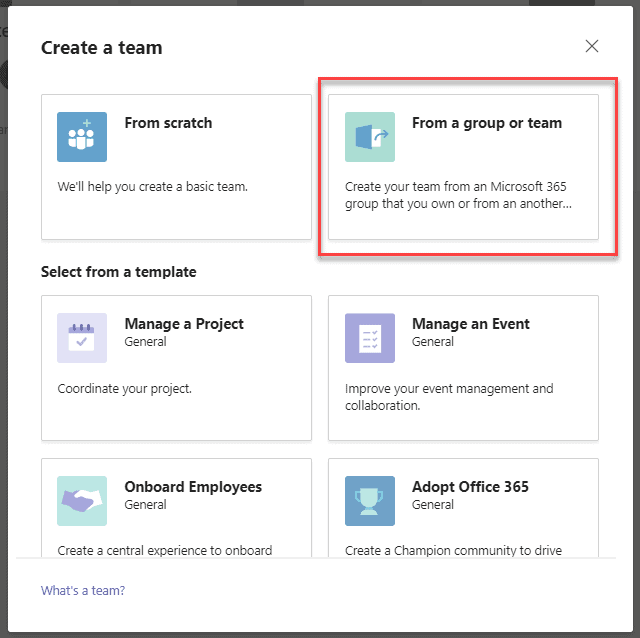This screenshot has width=640, height=638.
Task: Click 'Create your team from an Microsoft 365' description
Action: [456, 187]
